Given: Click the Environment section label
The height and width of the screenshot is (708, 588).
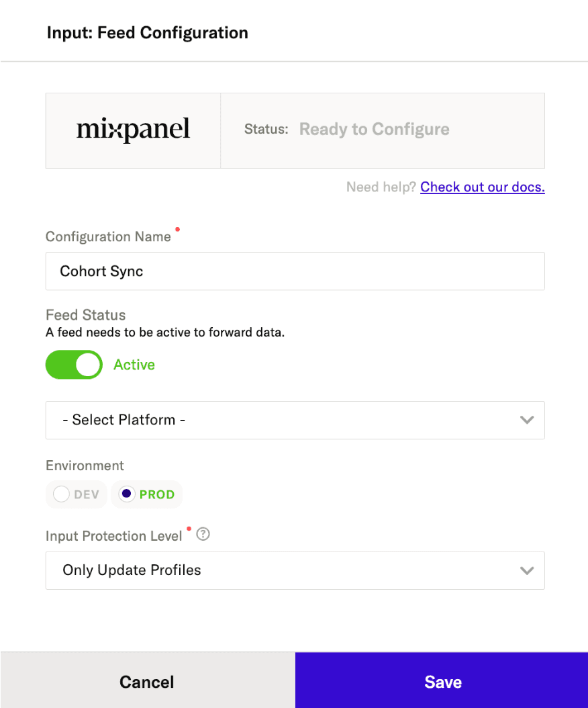Looking at the screenshot, I should tap(85, 466).
